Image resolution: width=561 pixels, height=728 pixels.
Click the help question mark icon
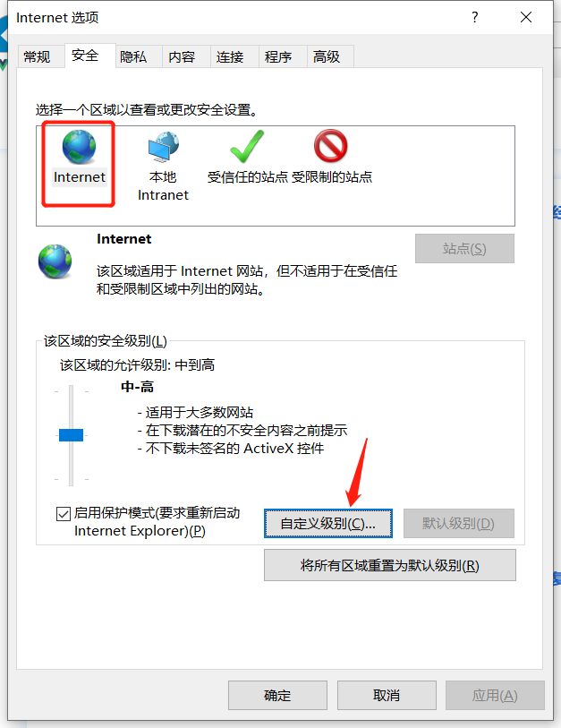475,18
